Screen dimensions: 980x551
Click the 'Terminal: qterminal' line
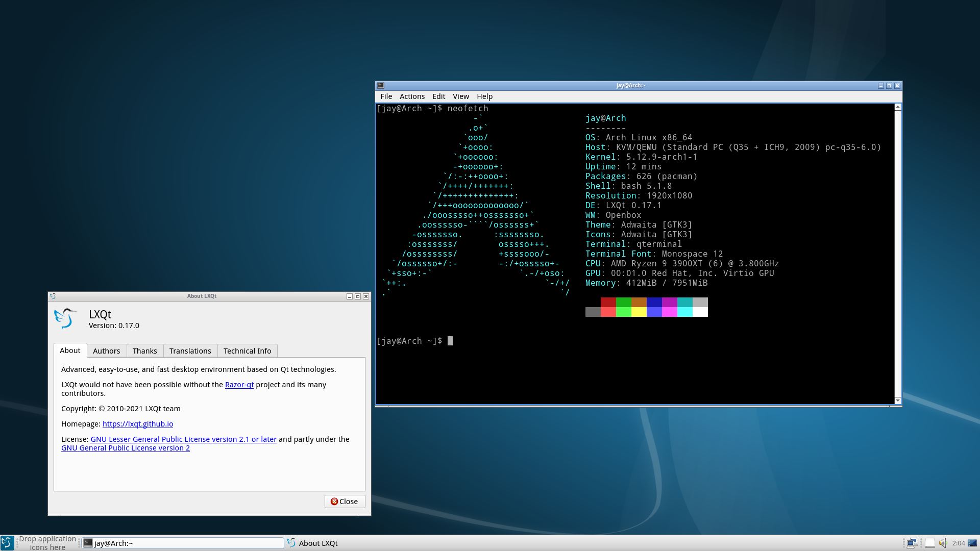(633, 244)
